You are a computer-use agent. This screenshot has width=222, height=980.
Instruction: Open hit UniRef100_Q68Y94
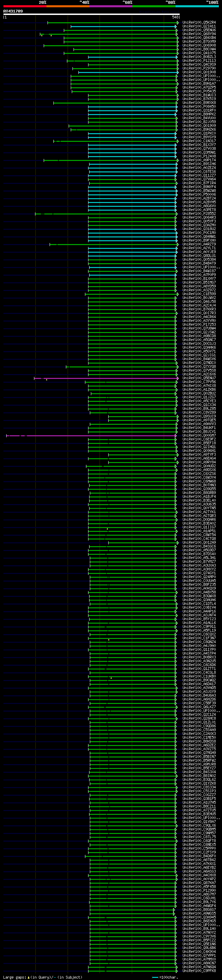pyautogui.click(x=199, y=34)
